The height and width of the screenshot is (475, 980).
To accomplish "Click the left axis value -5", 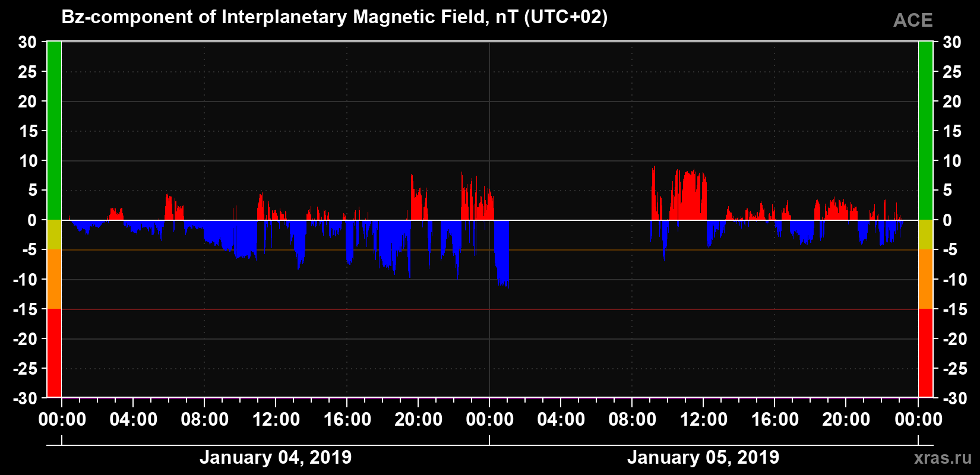I will coord(30,250).
